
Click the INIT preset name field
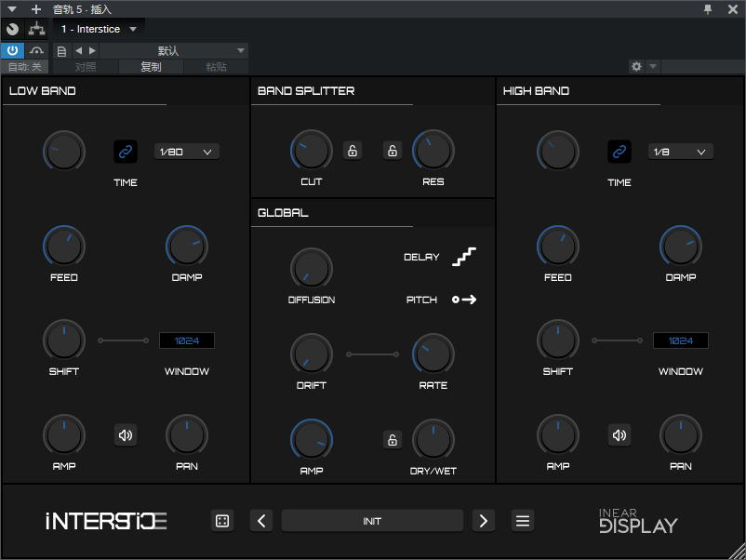tap(372, 521)
